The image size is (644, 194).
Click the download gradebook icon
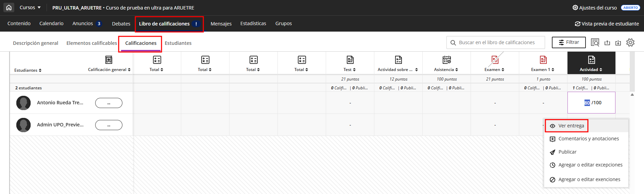[x=618, y=42]
